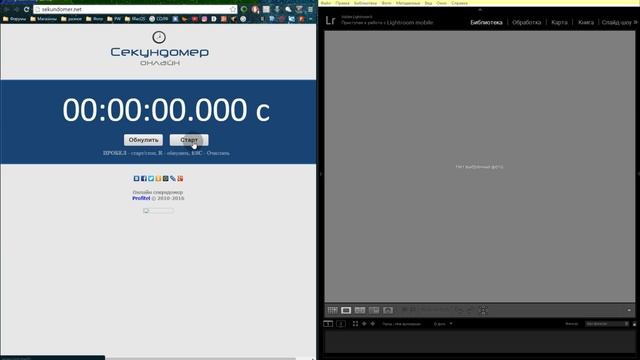640x360 pixels.
Task: Open the MacOS bookmarks folder
Action: (135, 19)
